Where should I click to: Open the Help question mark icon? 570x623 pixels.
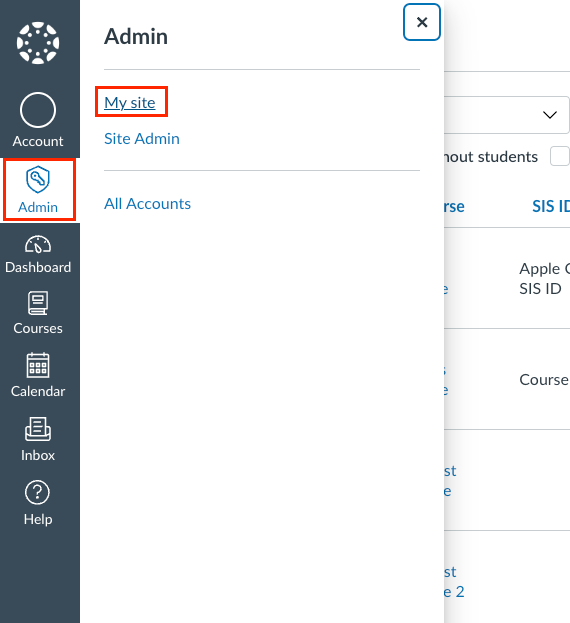[x=37, y=492]
